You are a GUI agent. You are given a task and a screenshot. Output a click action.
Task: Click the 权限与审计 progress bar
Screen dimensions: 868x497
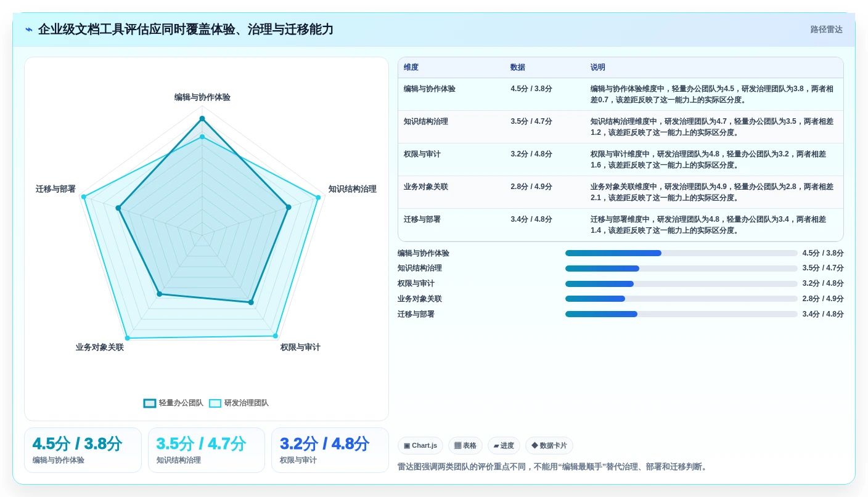click(681, 284)
